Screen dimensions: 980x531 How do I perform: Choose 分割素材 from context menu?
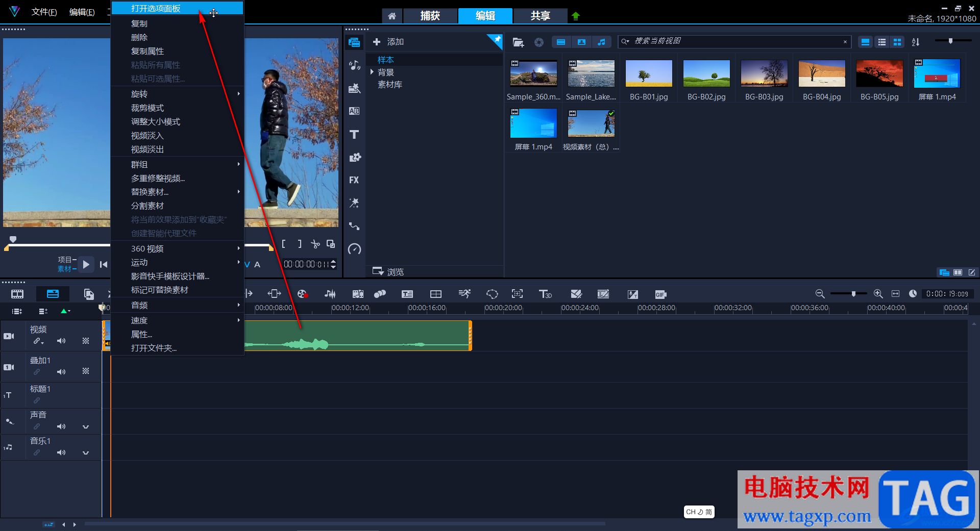click(177, 206)
